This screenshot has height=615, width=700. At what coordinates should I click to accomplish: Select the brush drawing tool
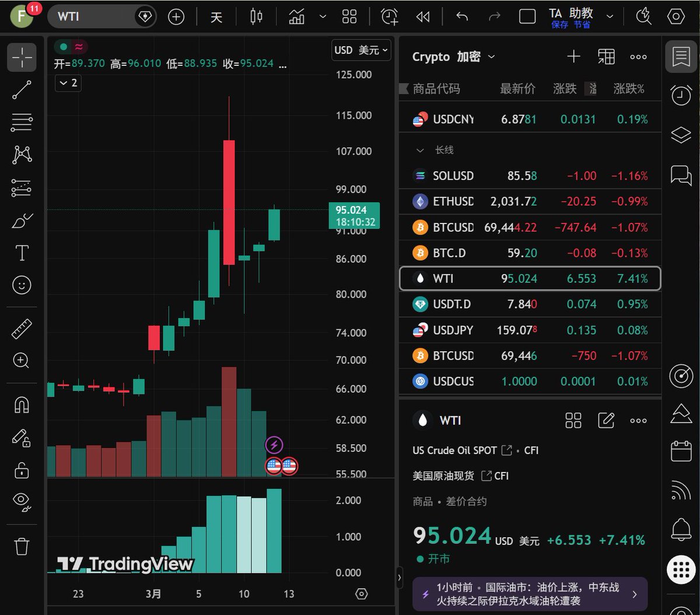[22, 221]
